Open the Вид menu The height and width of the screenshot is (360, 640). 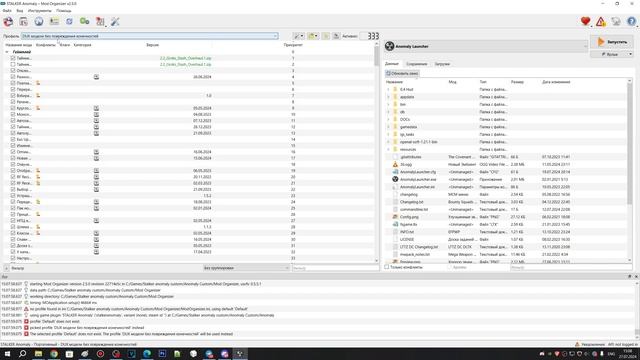click(20, 11)
